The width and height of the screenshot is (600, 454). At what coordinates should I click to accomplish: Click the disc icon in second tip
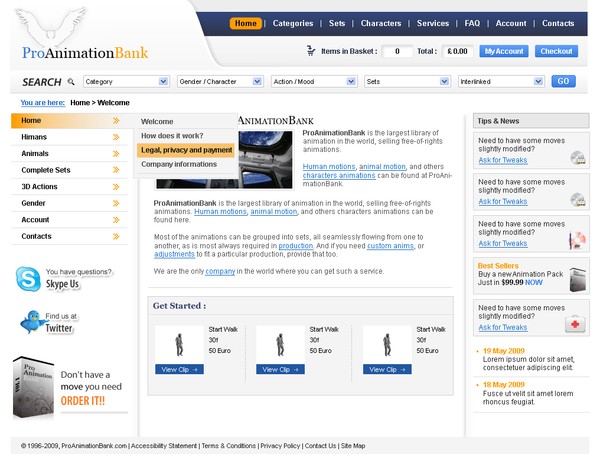pyautogui.click(x=578, y=199)
